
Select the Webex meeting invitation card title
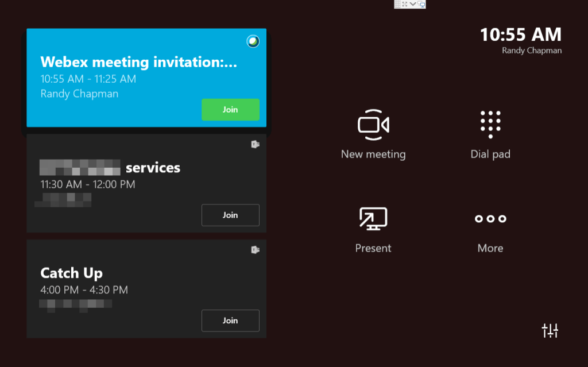(x=138, y=62)
